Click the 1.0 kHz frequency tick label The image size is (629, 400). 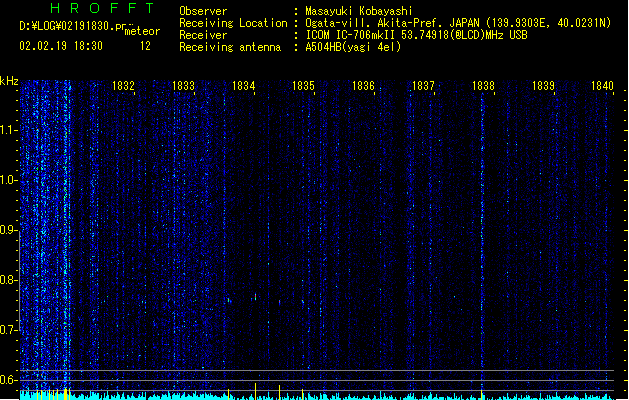coord(8,180)
